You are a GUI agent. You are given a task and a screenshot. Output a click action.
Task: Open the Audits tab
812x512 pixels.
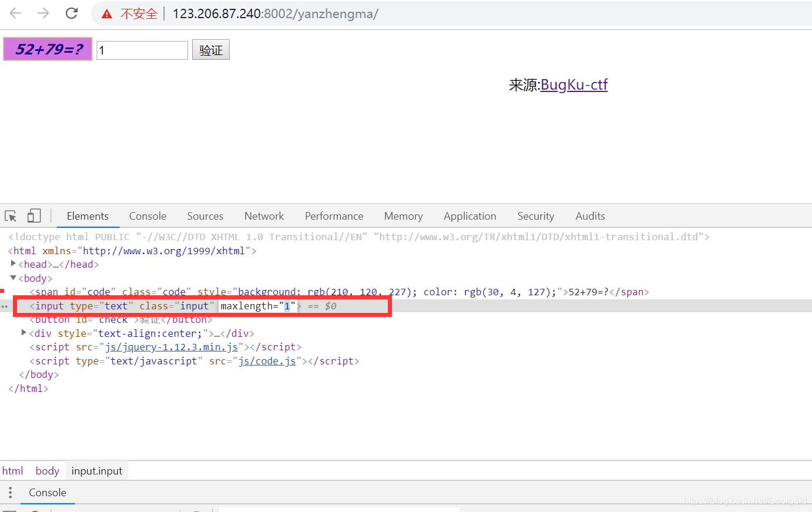(590, 216)
